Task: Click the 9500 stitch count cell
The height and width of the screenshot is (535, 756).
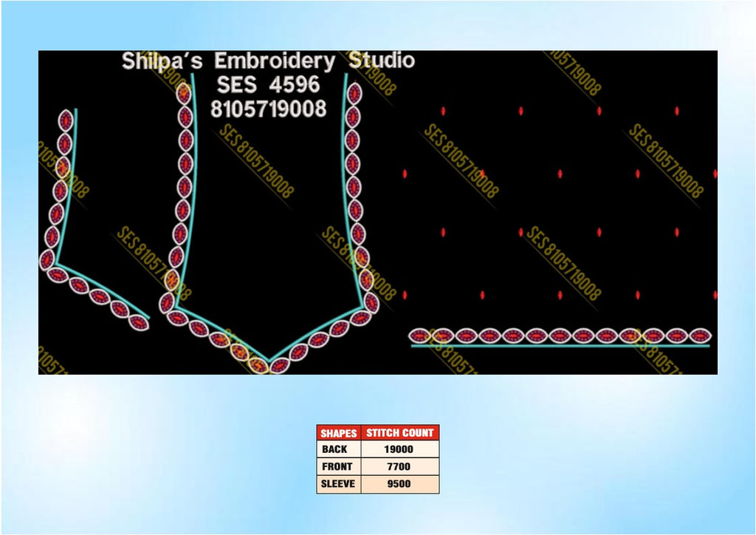Action: pyautogui.click(x=399, y=484)
